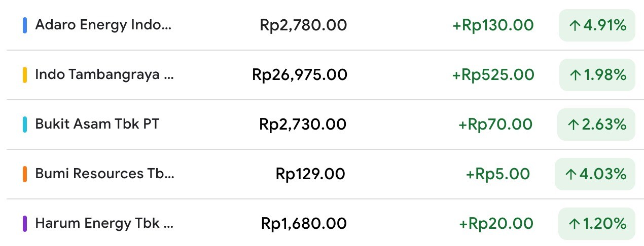The image size is (644, 246).
Task: Click the Rp2,780.00 price for Adaro
Action: (303, 25)
